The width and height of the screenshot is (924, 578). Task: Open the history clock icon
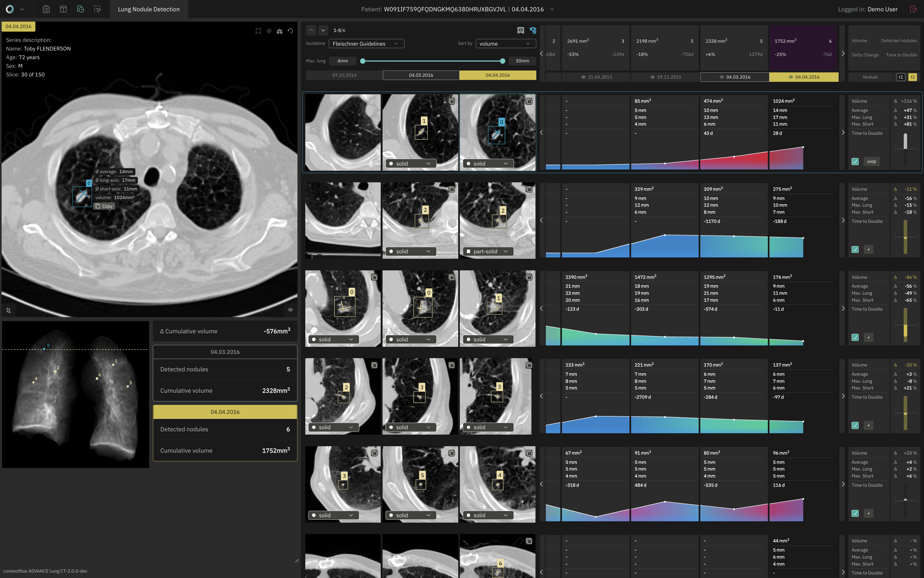tap(80, 9)
